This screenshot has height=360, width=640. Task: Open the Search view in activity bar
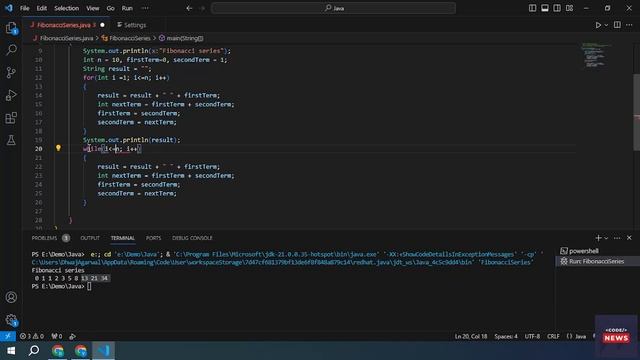click(x=11, y=50)
